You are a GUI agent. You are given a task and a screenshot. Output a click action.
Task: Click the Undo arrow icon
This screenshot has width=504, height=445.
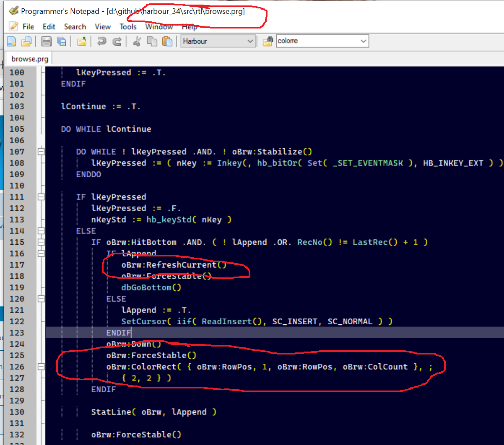[101, 41]
